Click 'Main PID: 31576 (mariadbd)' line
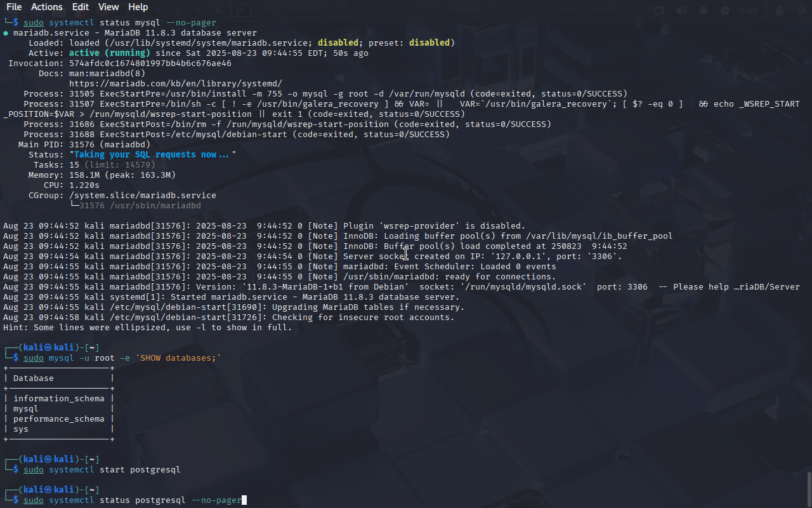This screenshot has height=508, width=812. (x=84, y=145)
